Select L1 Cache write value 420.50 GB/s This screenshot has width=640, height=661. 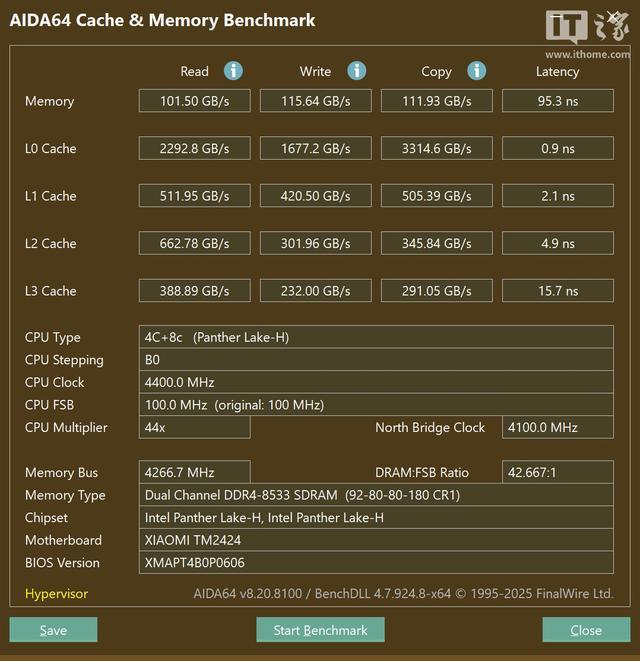point(316,196)
